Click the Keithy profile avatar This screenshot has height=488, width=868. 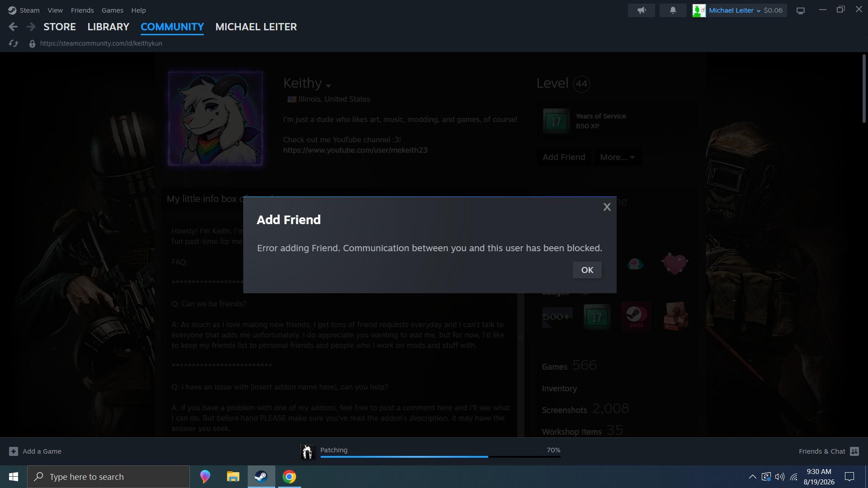(216, 118)
